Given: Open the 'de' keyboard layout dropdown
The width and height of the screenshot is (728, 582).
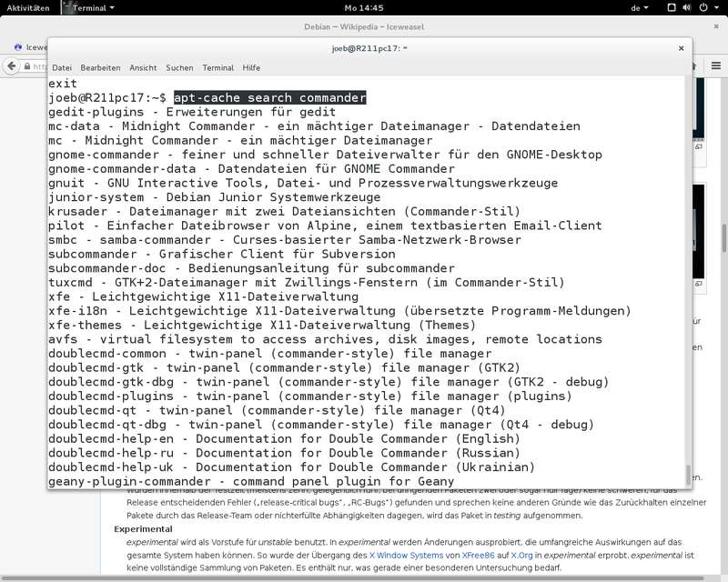Looking at the screenshot, I should [x=640, y=8].
